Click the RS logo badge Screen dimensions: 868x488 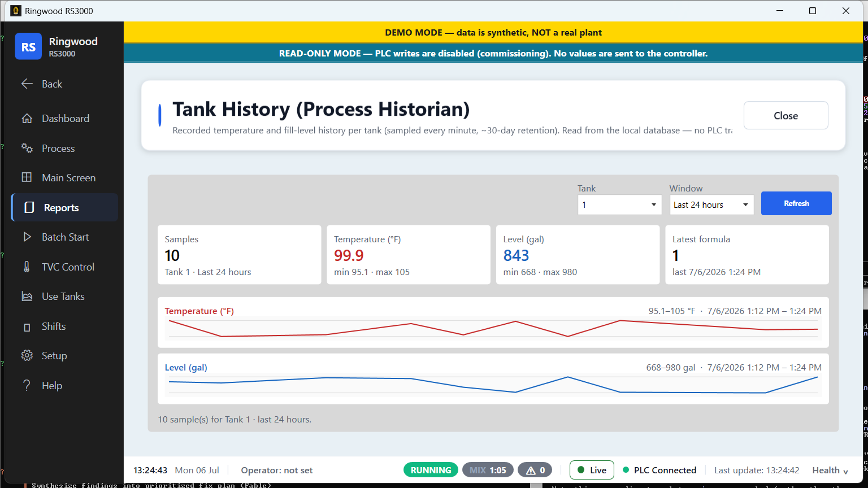click(x=28, y=46)
